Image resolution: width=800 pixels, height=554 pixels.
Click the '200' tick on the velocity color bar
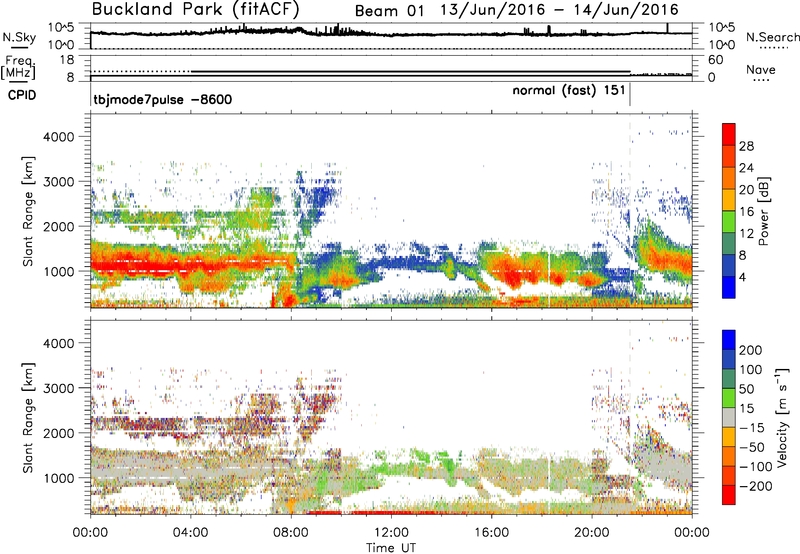click(751, 350)
